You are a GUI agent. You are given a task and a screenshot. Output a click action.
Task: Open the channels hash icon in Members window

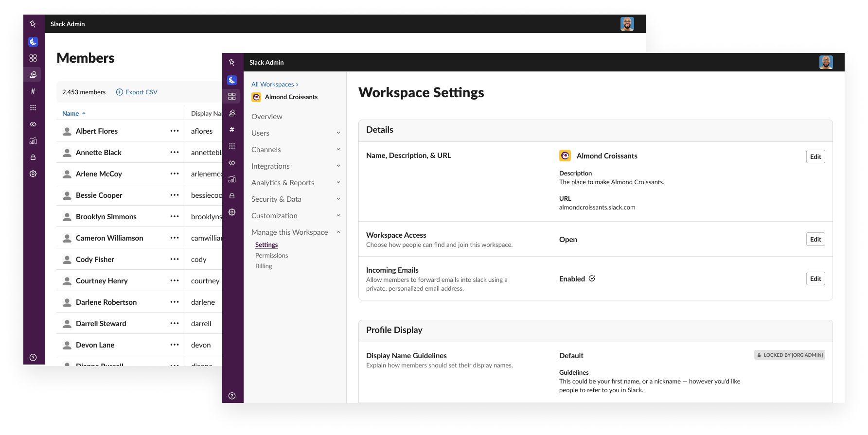pos(33,91)
